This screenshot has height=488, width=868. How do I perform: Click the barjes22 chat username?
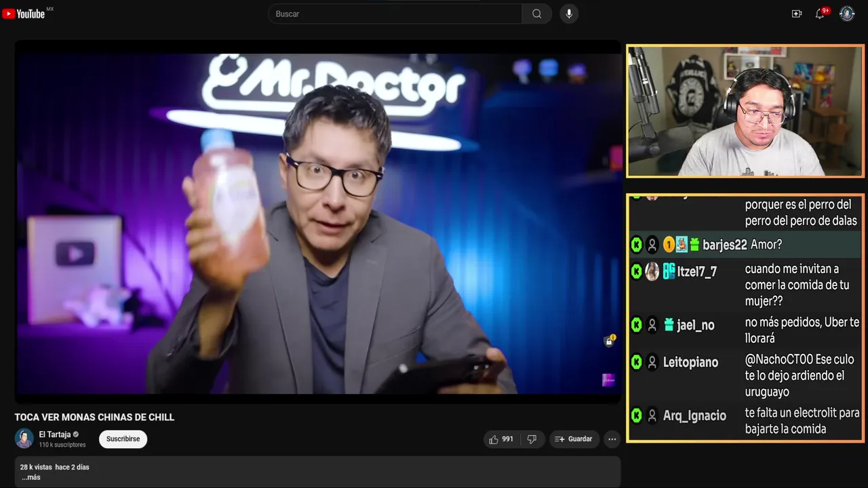click(724, 245)
